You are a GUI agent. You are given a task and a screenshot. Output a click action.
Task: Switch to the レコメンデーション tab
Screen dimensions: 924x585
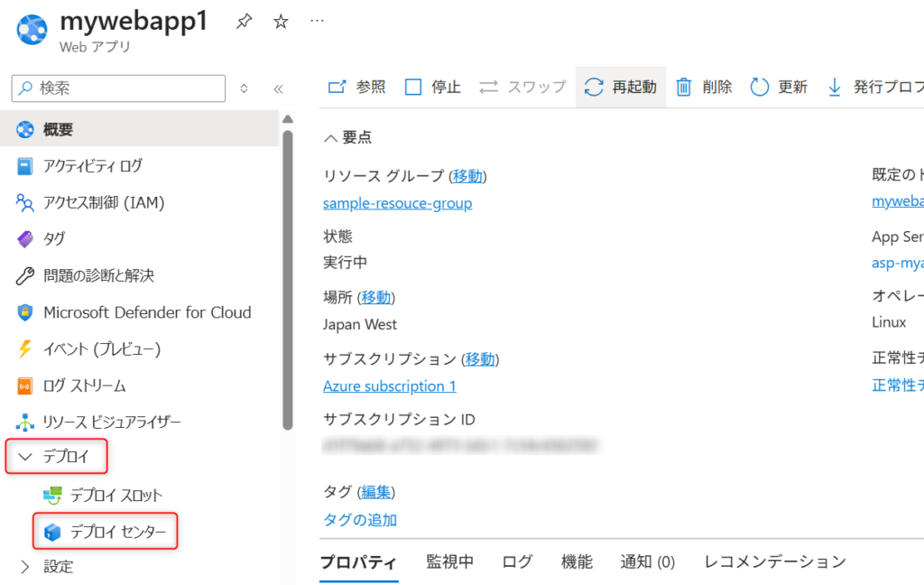(x=775, y=562)
